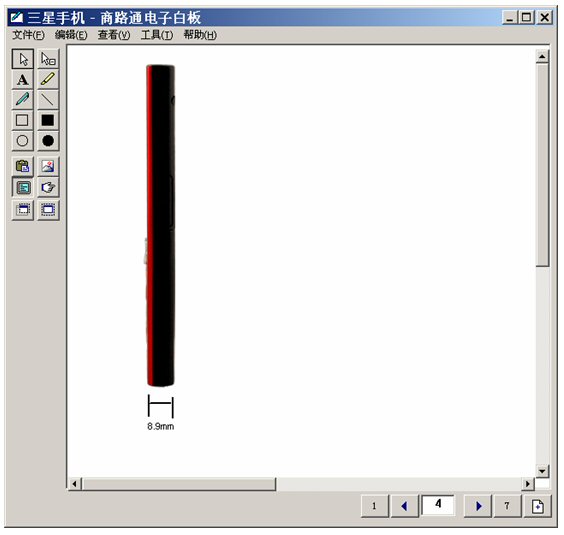Viewport: 564px width, 535px height.
Task: Click the vertical scrollbar down arrow
Action: click(x=542, y=471)
